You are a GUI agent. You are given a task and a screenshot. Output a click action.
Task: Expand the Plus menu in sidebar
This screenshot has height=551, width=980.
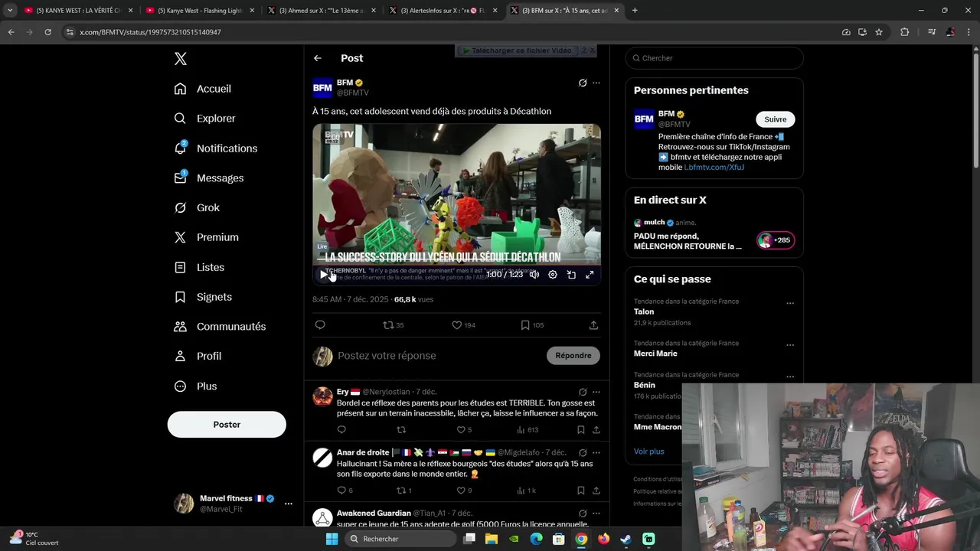point(195,386)
